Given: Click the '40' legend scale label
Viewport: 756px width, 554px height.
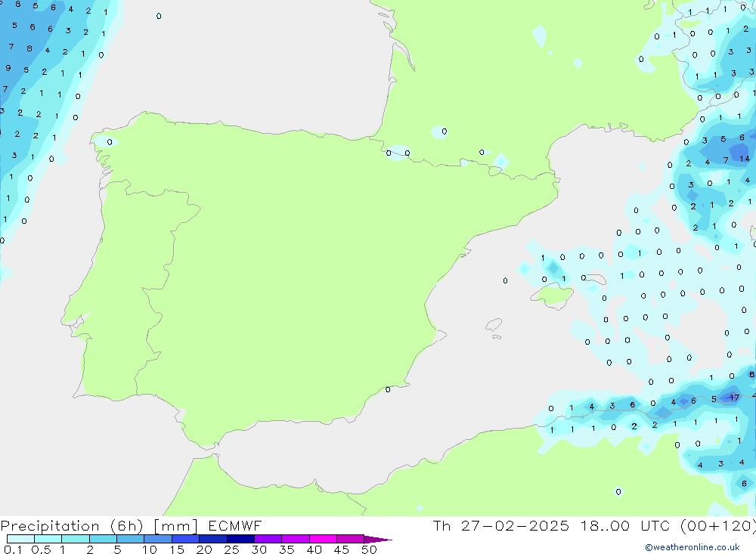Looking at the screenshot, I should click(x=314, y=549).
